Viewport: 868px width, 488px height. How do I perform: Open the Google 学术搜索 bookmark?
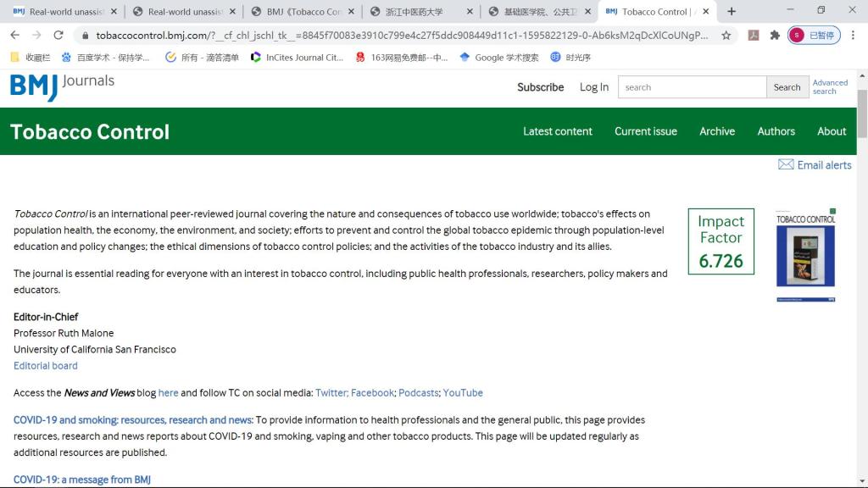(x=498, y=58)
